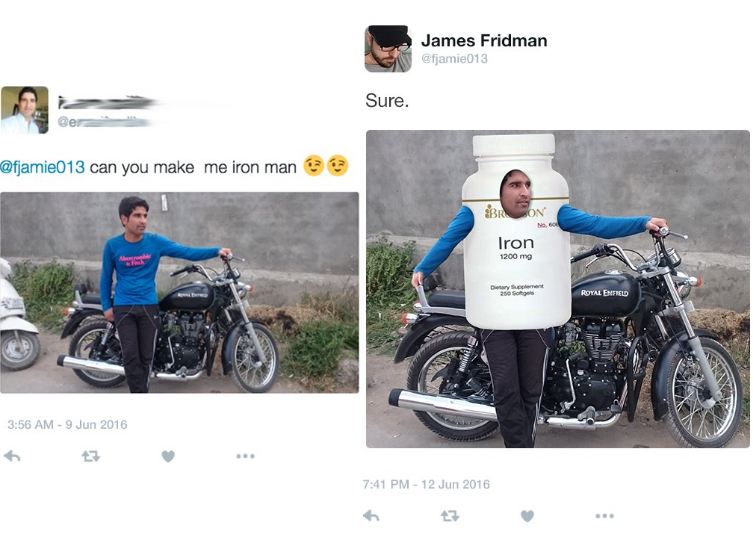
Task: Retweet the left iron man request tweet
Action: click(x=91, y=456)
